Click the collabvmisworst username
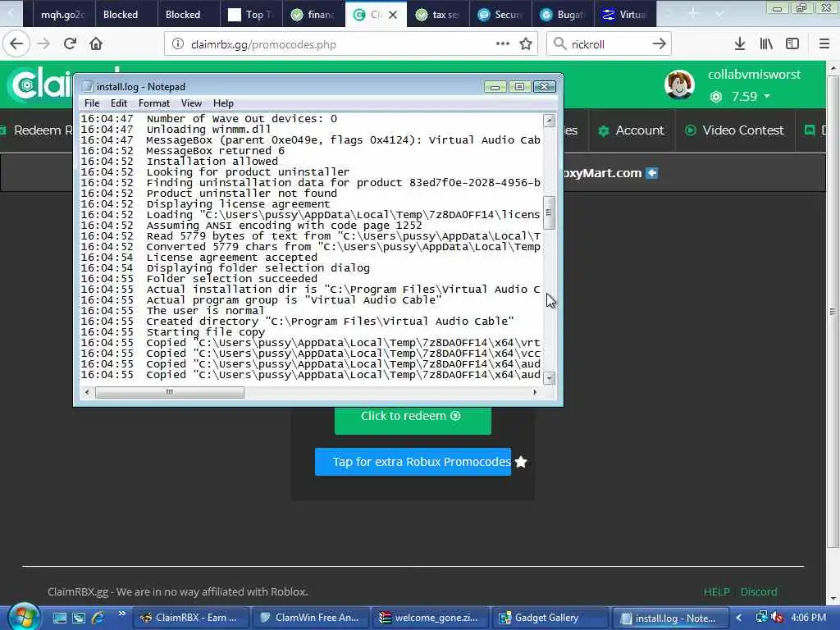The width and height of the screenshot is (840, 630). pos(754,75)
